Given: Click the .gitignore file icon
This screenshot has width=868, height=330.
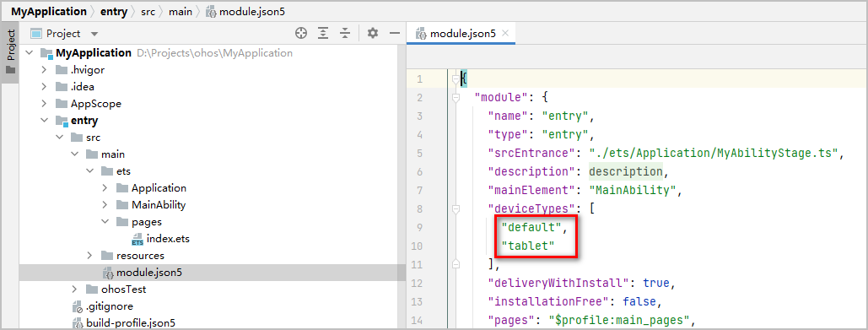Looking at the screenshot, I should pos(78,306).
